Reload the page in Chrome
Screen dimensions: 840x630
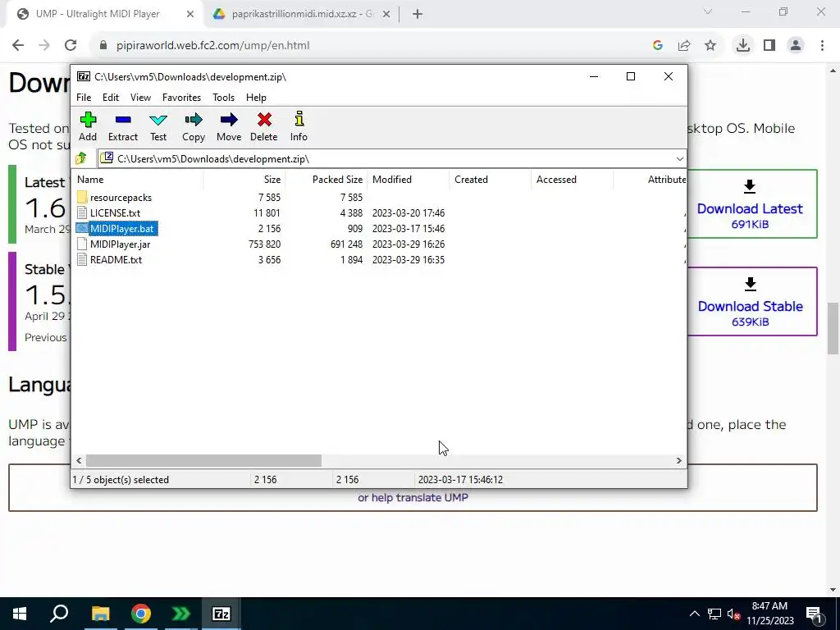tap(71, 46)
